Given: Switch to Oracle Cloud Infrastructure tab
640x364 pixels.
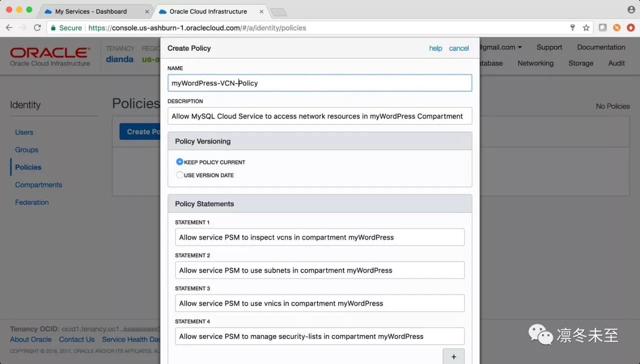Looking at the screenshot, I should [x=208, y=11].
